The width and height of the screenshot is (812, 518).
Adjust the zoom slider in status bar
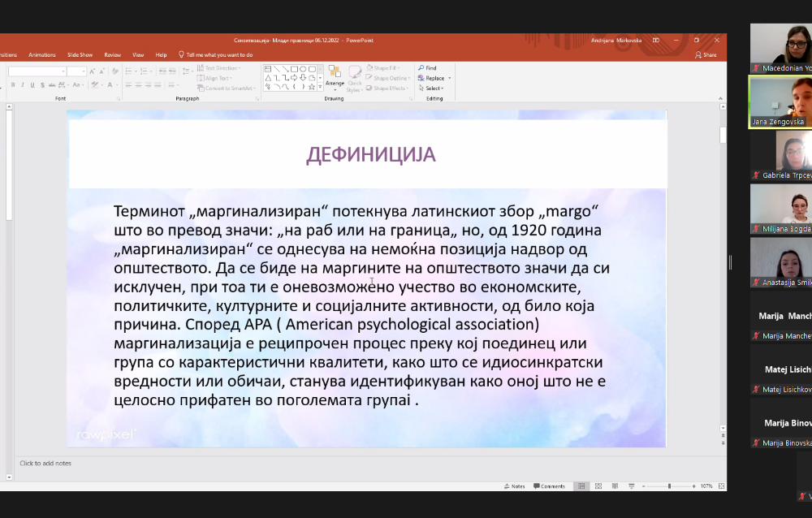669,486
